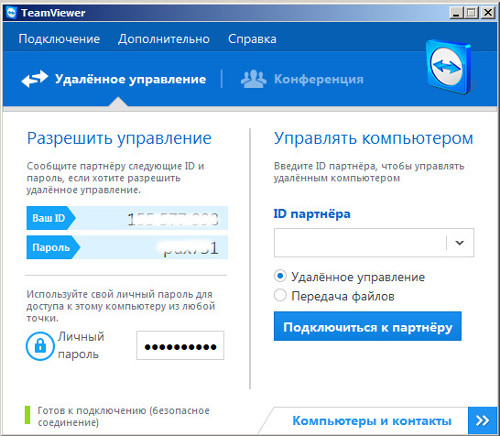500x436 pixels.
Task: Click the ID партнёра label
Action: [312, 214]
